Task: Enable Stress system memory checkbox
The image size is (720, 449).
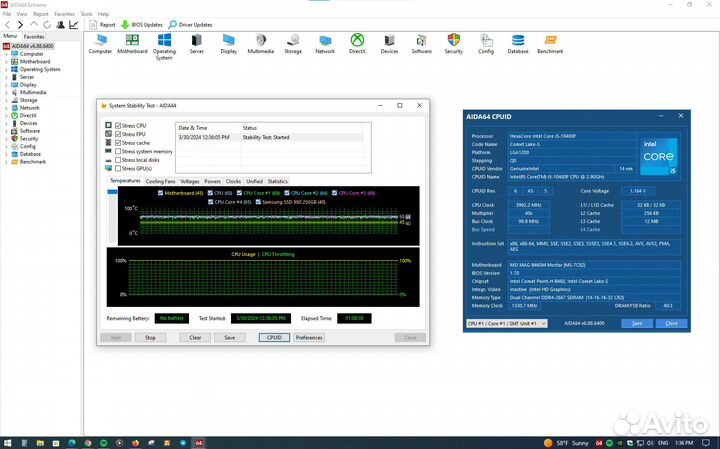Action: [118, 151]
